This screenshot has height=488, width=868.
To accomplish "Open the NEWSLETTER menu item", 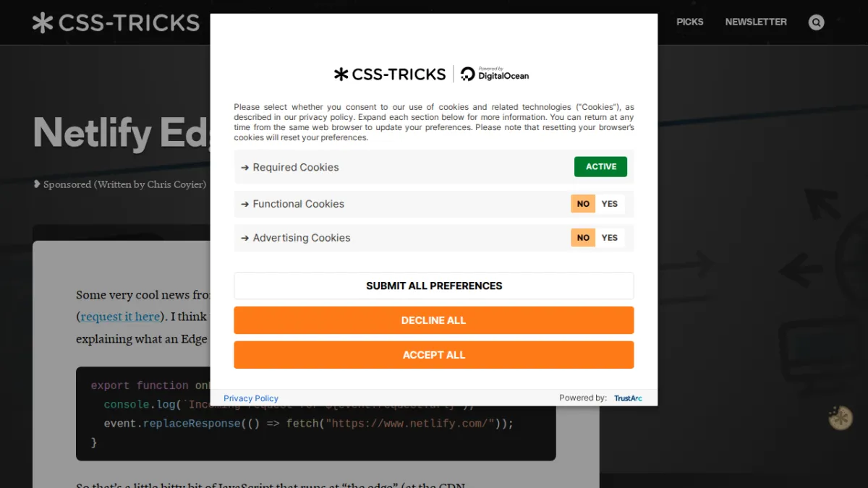I will (x=756, y=22).
